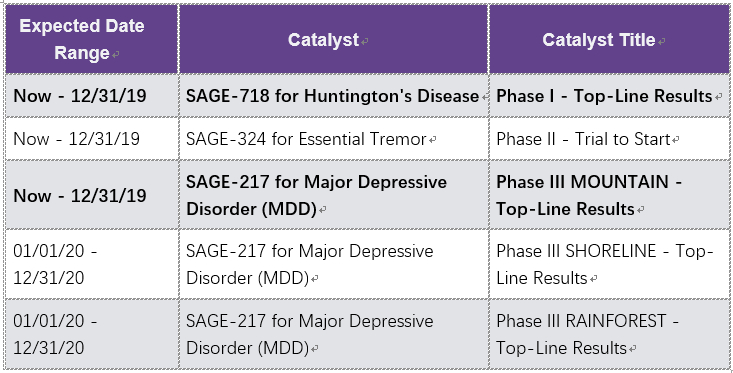Click paragraph mark after Essential Tremor text

tap(433, 140)
